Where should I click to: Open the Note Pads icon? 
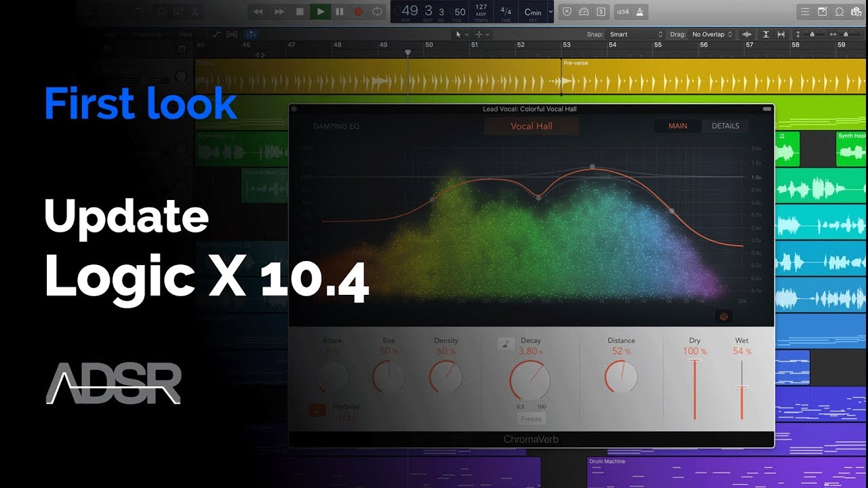point(823,12)
